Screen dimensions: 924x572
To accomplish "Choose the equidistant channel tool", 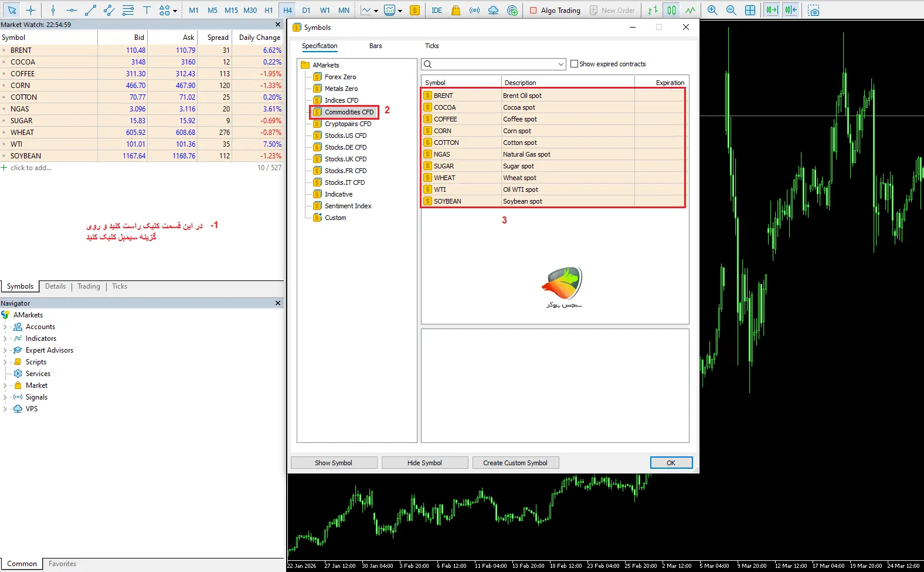I will coord(109,10).
